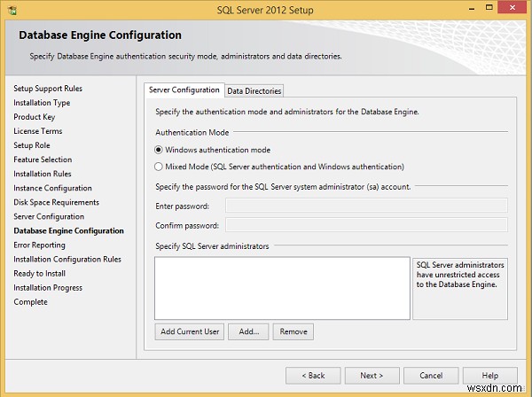The image size is (532, 397).
Task: Cancel the SQL Server setup
Action: (431, 376)
